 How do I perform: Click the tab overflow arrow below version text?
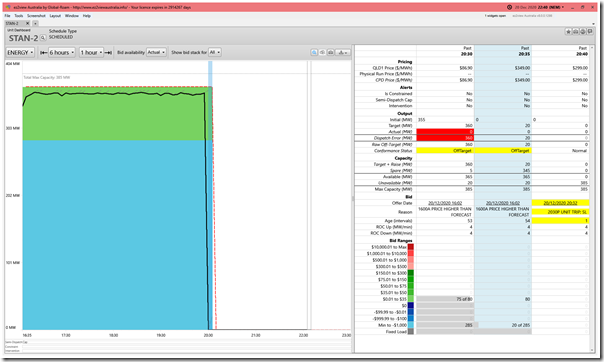(593, 23)
